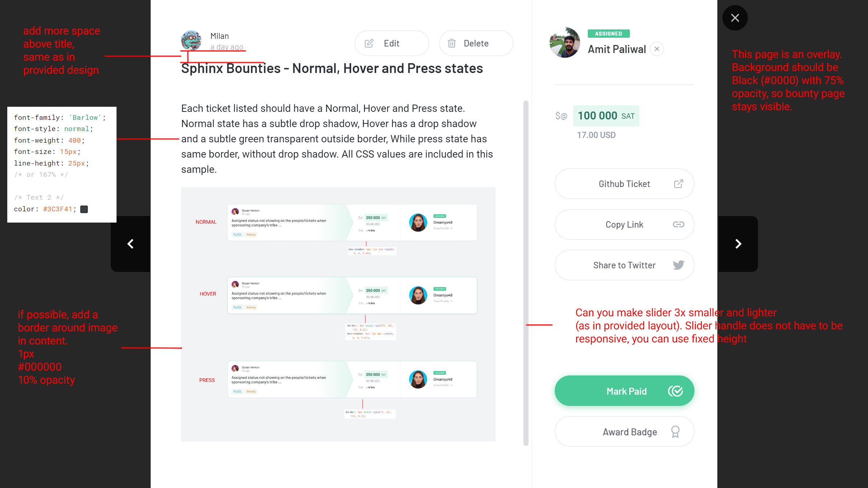Click the Edit pencil icon

(x=368, y=43)
